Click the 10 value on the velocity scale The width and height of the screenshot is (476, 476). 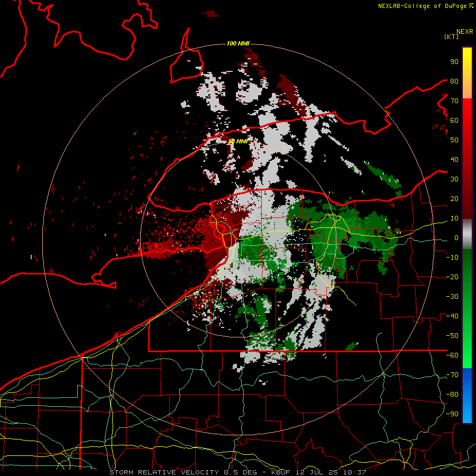click(454, 218)
